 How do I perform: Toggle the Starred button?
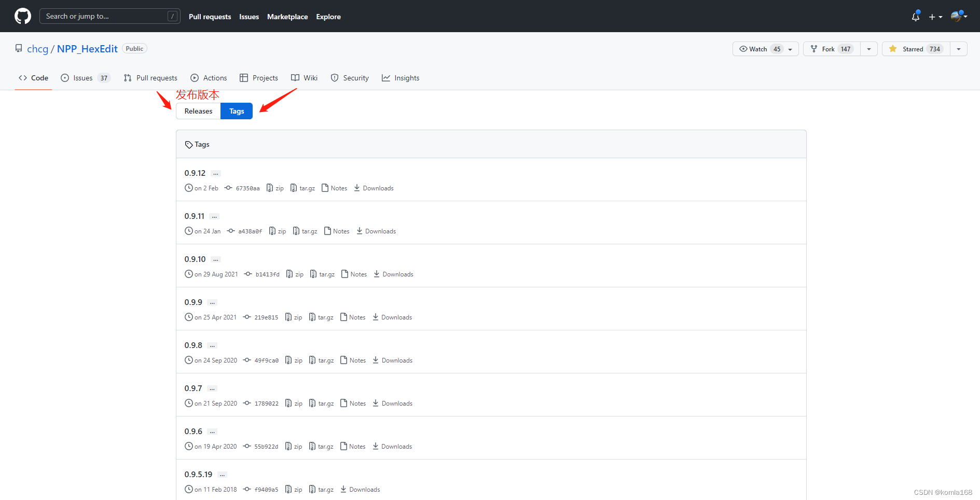pyautogui.click(x=916, y=49)
